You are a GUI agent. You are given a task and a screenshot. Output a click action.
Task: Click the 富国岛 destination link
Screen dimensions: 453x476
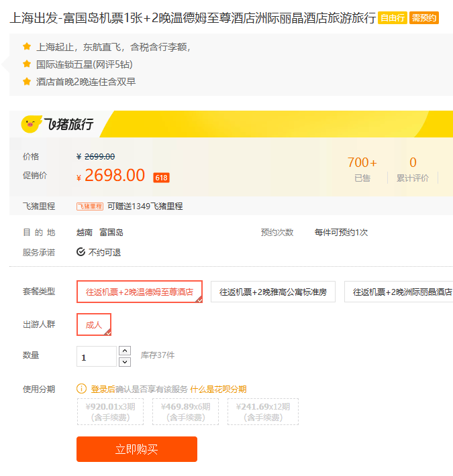pos(111,233)
